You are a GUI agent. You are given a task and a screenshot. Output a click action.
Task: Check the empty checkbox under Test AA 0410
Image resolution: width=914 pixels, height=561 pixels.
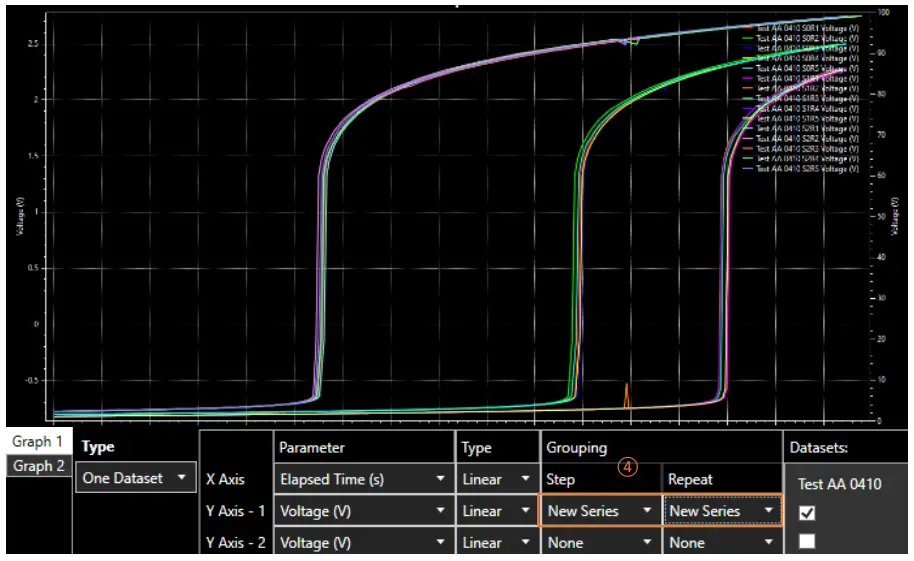pyautogui.click(x=807, y=541)
